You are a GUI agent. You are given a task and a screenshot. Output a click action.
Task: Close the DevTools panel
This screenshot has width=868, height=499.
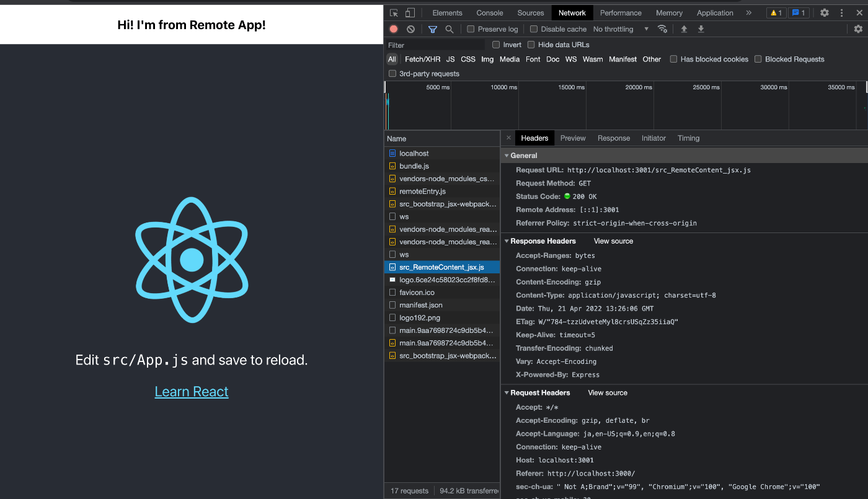pyautogui.click(x=858, y=13)
